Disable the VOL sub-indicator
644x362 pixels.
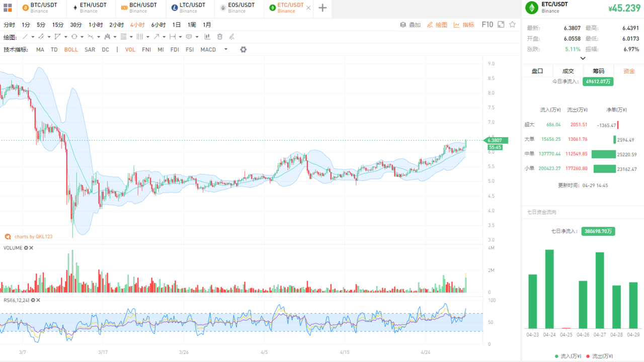130,50
